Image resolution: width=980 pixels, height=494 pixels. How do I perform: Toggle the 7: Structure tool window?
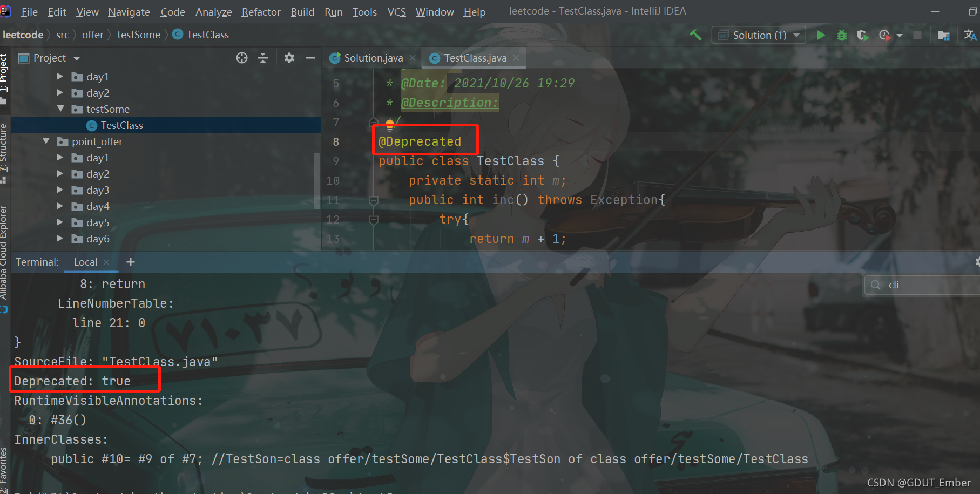tap(4, 153)
